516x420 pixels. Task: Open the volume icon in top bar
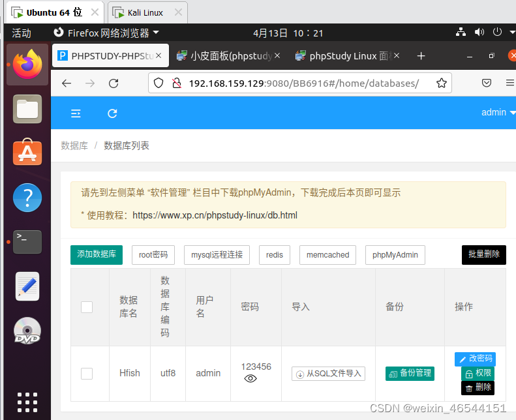[479, 32]
